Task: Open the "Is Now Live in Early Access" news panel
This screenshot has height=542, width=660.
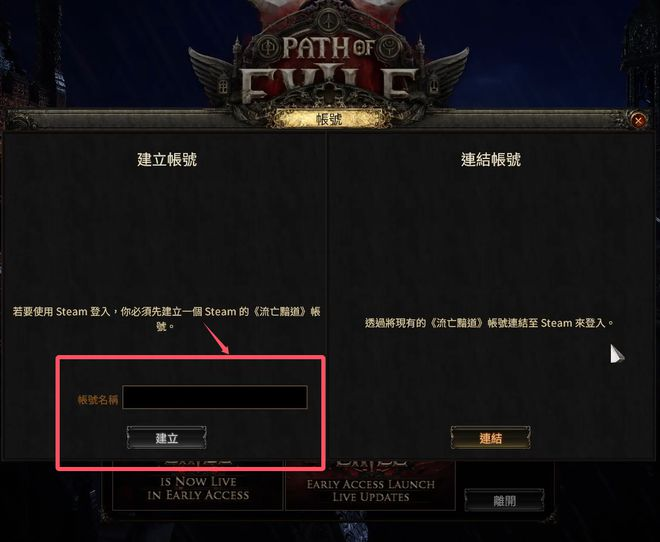Action: point(198,486)
